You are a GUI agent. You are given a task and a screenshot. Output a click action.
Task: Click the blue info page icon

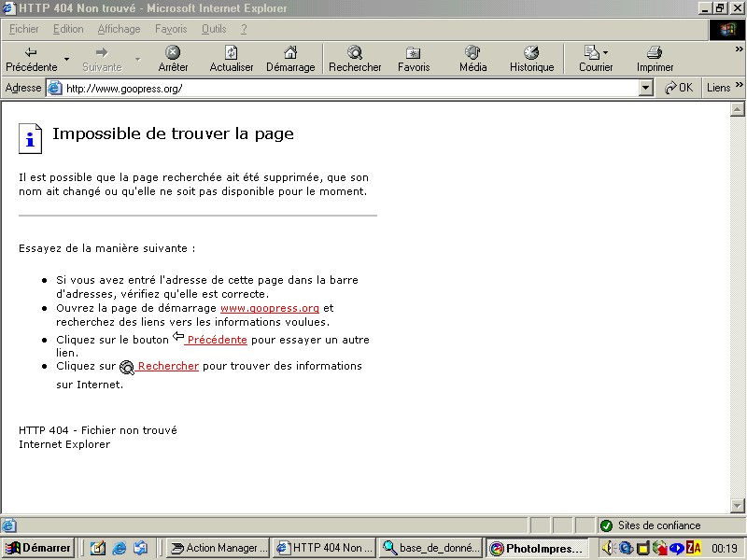click(30, 138)
